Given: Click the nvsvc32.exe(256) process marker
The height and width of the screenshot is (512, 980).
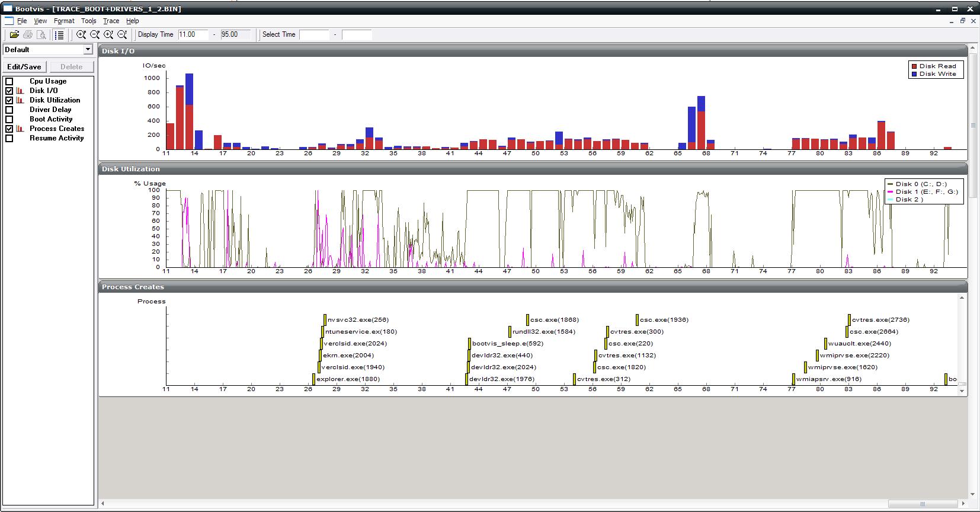Looking at the screenshot, I should coord(325,320).
